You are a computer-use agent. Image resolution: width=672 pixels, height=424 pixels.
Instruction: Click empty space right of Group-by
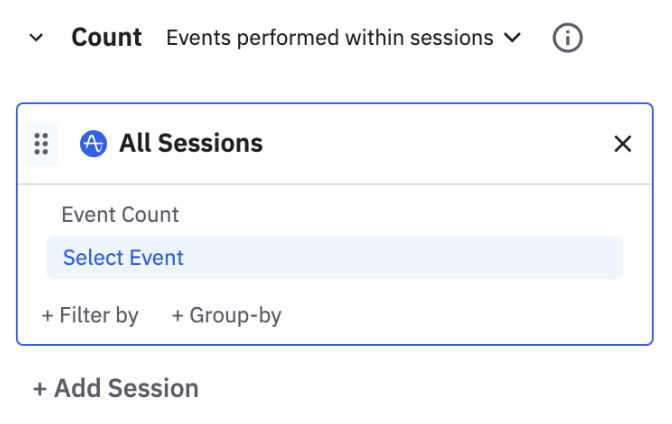click(450, 315)
